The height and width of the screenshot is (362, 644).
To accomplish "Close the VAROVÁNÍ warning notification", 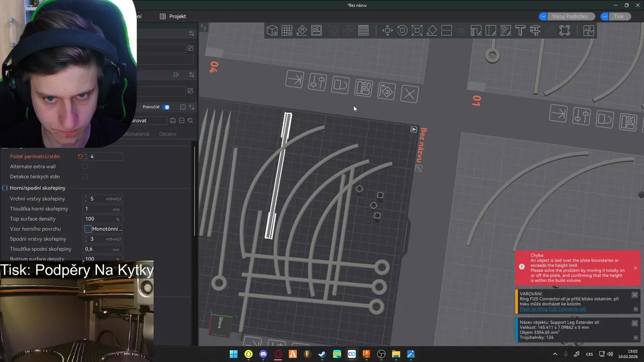I will pyautogui.click(x=634, y=295).
